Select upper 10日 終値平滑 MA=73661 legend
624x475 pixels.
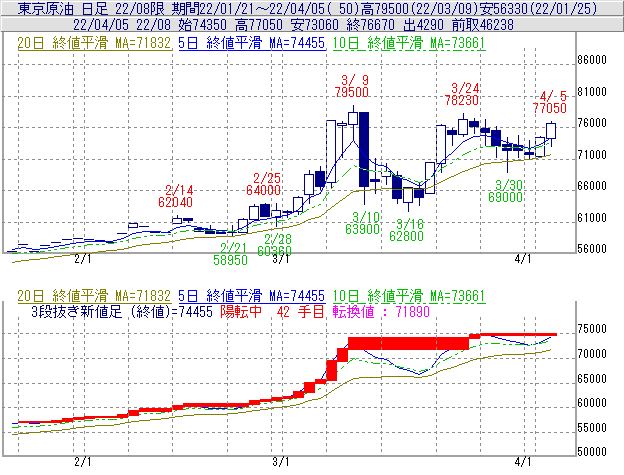(x=409, y=43)
